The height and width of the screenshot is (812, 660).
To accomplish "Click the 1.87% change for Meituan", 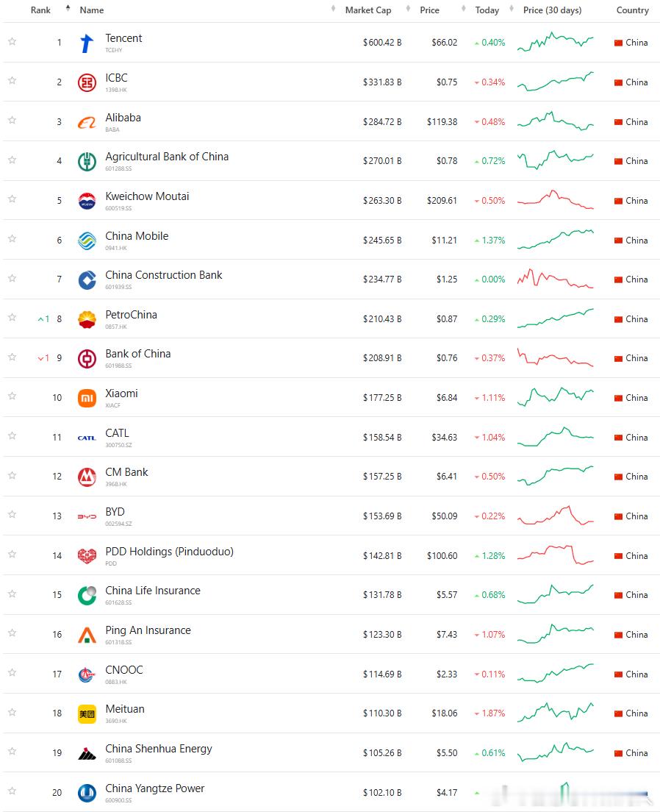I will click(x=493, y=713).
